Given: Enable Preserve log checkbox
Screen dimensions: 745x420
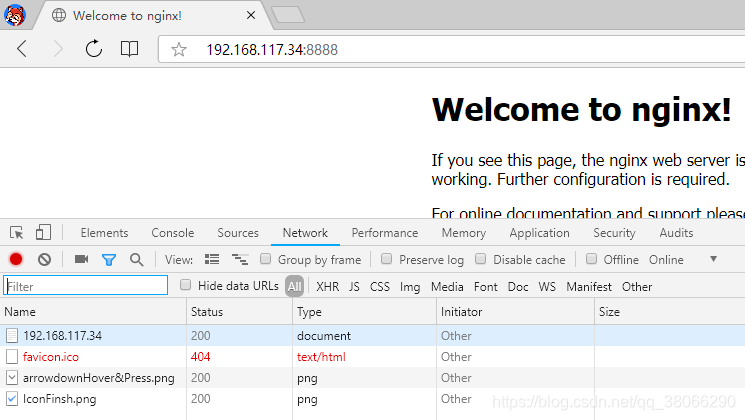Looking at the screenshot, I should (386, 258).
